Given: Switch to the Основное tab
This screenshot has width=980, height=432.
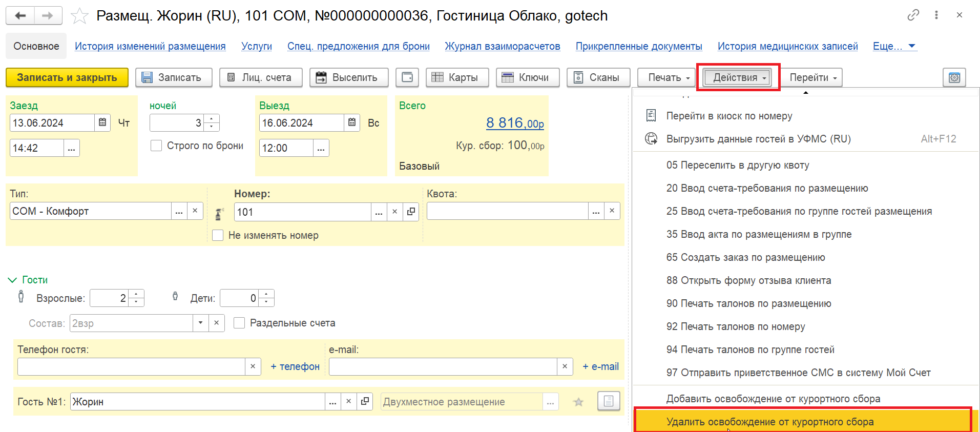Looking at the screenshot, I should tap(36, 46).
